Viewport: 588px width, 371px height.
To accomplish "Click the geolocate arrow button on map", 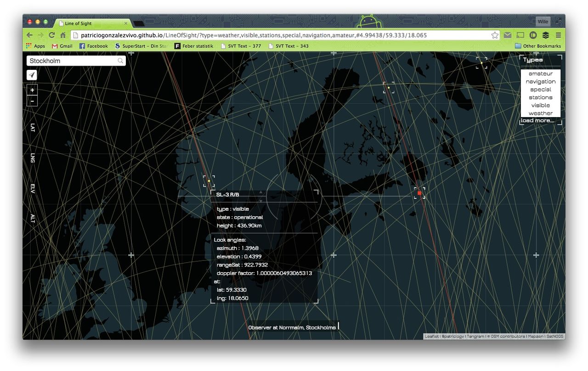I will (x=32, y=75).
